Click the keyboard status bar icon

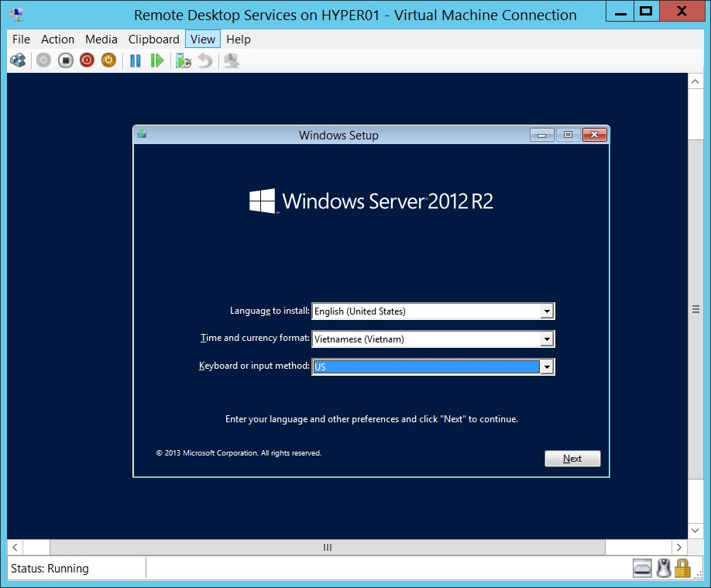(642, 568)
